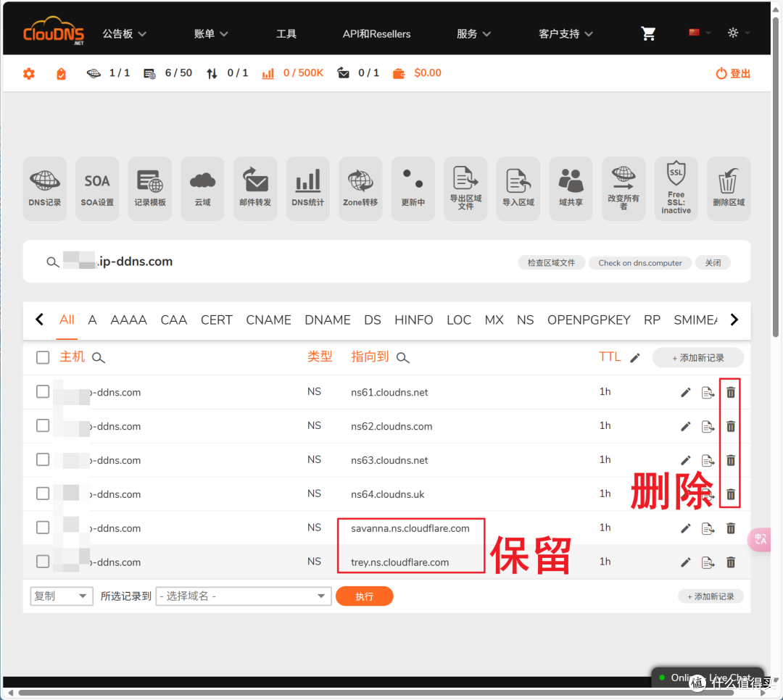Switch to the AAAA record tab
Viewport: 783px width, 700px height.
128,320
